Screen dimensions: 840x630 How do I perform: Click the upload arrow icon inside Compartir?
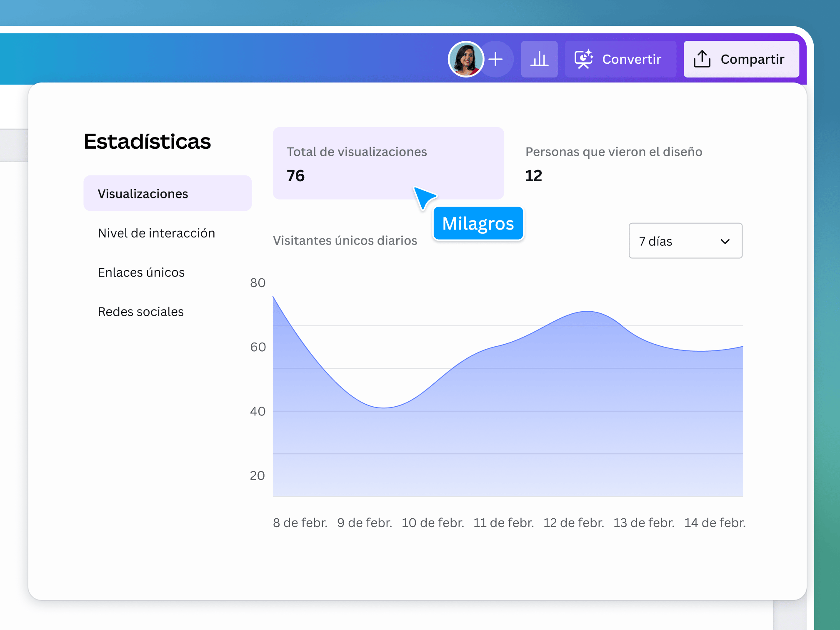tap(702, 59)
